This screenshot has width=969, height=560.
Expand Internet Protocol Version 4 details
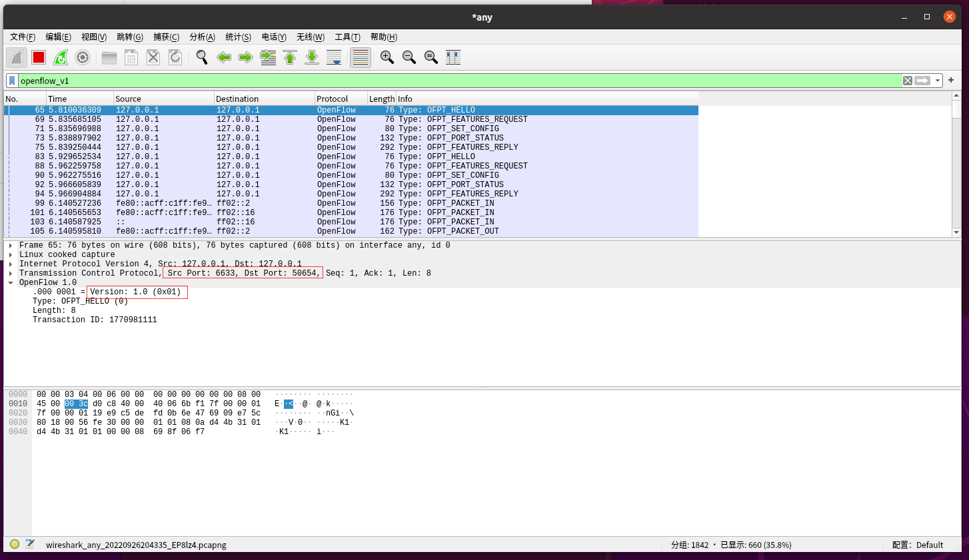coord(11,264)
